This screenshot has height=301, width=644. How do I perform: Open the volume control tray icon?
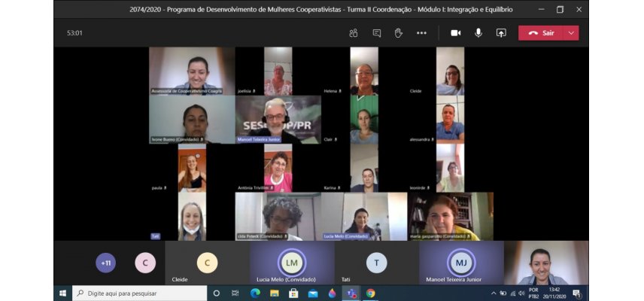coord(521,293)
